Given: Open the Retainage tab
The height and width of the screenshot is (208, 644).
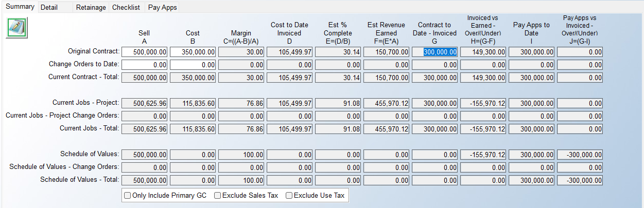Looking at the screenshot, I should [x=91, y=8].
